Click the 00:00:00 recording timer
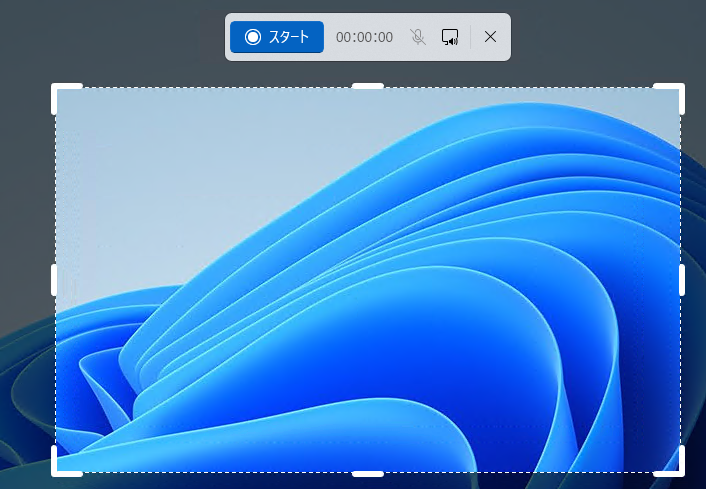This screenshot has width=706, height=489. pyautogui.click(x=364, y=37)
